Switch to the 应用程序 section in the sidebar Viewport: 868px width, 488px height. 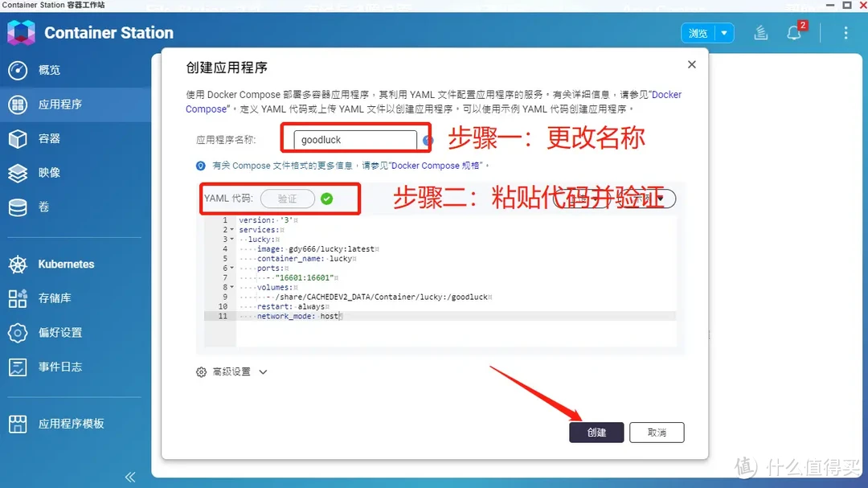19,105
